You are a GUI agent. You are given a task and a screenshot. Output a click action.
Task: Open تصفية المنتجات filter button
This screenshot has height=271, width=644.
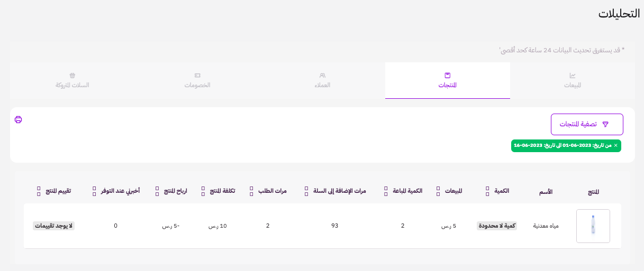pos(587,124)
